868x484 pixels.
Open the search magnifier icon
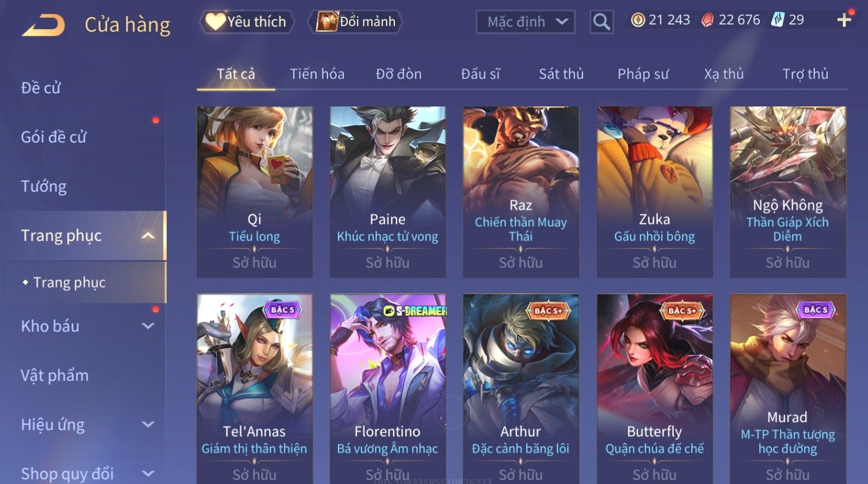[601, 22]
